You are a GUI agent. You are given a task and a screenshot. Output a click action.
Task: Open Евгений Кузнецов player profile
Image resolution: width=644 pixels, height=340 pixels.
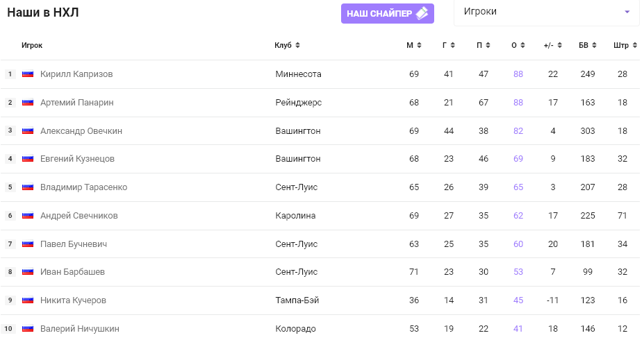click(x=77, y=159)
